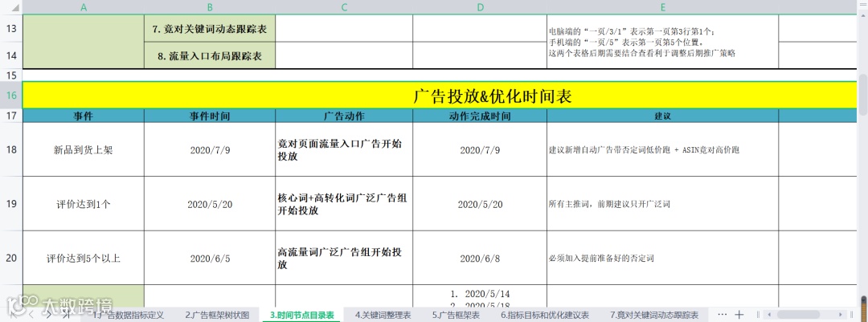The width and height of the screenshot is (868, 322).
Task: Click the vertical scrollbar thumb
Action: pos(863,96)
